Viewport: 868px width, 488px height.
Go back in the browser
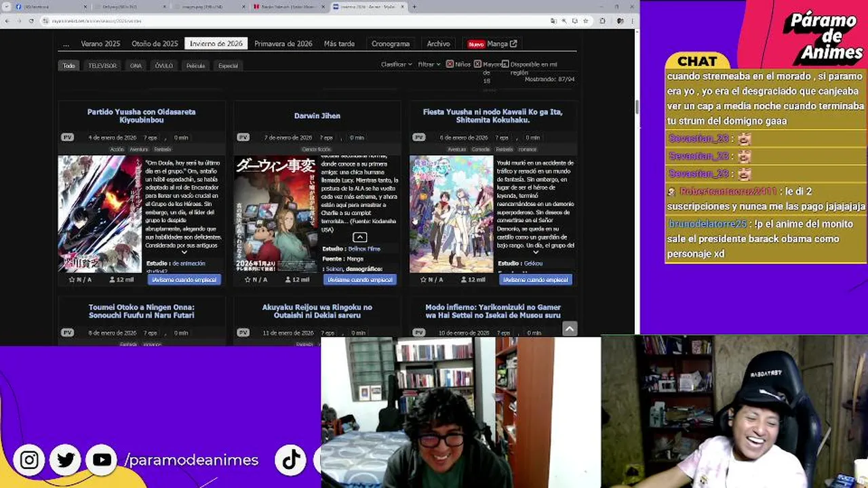tap(9, 21)
